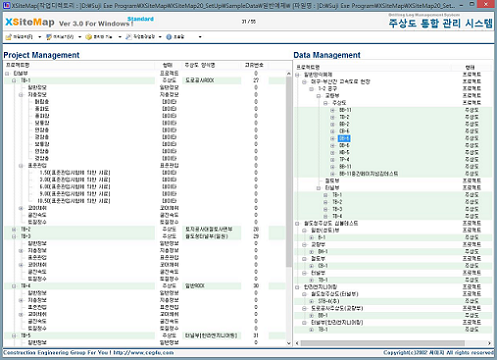497x360 pixels.
Task: Select the highlighted blue borehole in Data Management
Action: click(344, 138)
